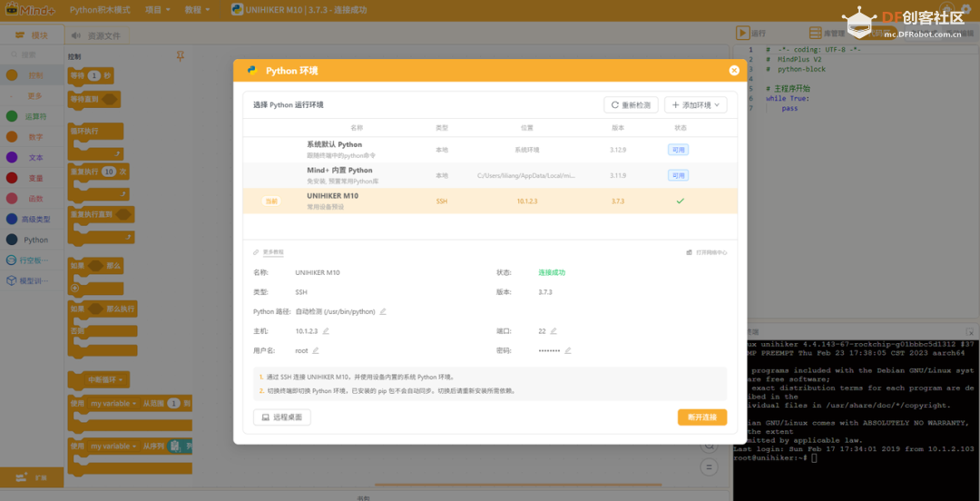Click the 库管理 button
The height and width of the screenshot is (501, 980).
827,34
